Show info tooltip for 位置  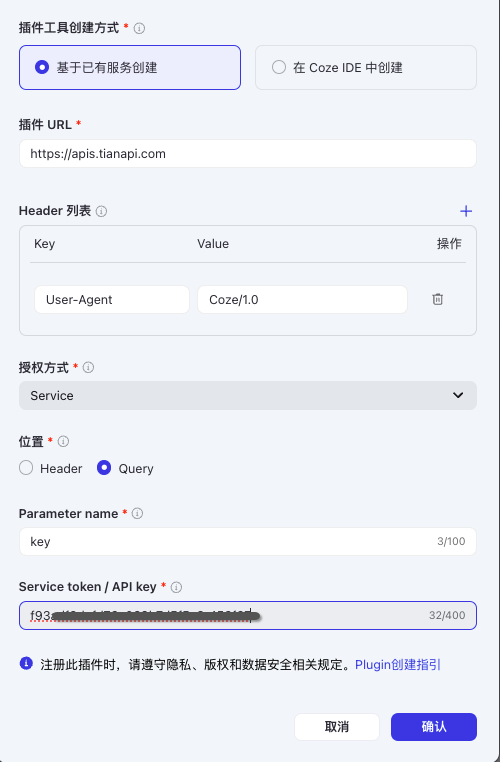(x=63, y=442)
